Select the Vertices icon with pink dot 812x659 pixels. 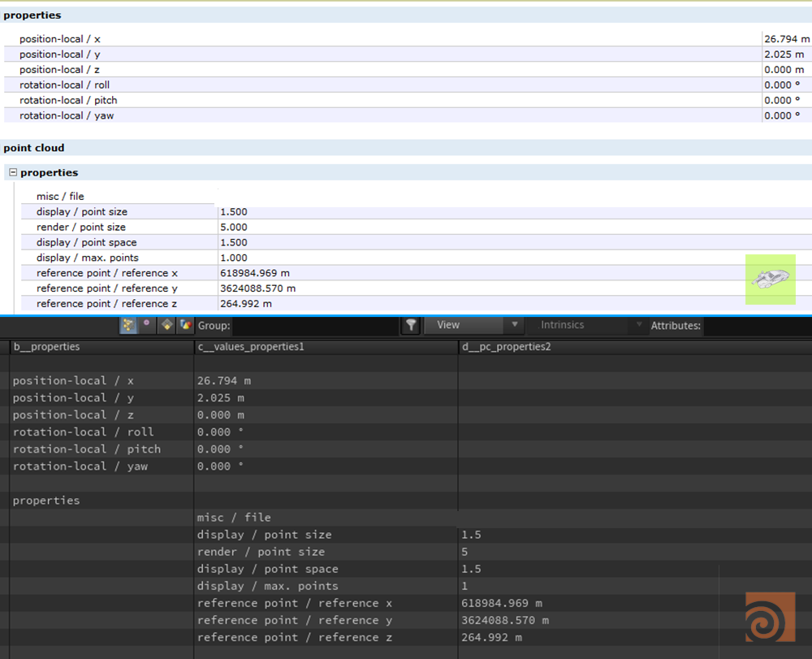tap(147, 323)
